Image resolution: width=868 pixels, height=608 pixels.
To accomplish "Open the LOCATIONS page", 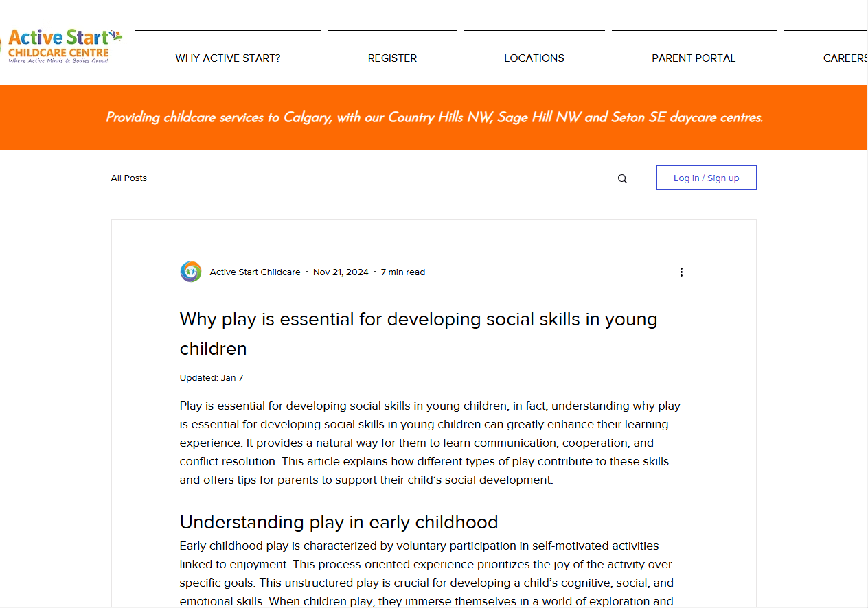I will (x=534, y=58).
